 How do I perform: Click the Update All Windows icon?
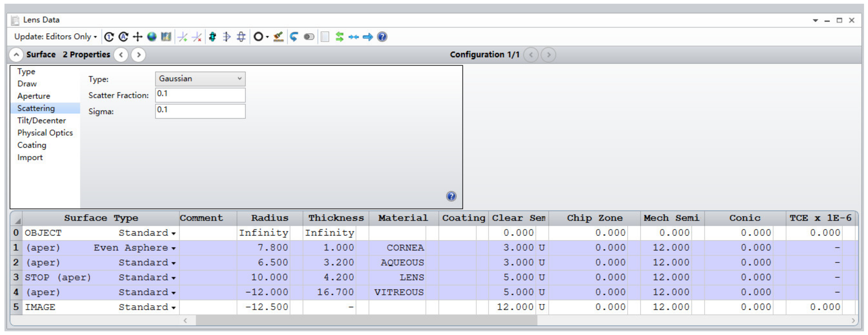pos(123,37)
